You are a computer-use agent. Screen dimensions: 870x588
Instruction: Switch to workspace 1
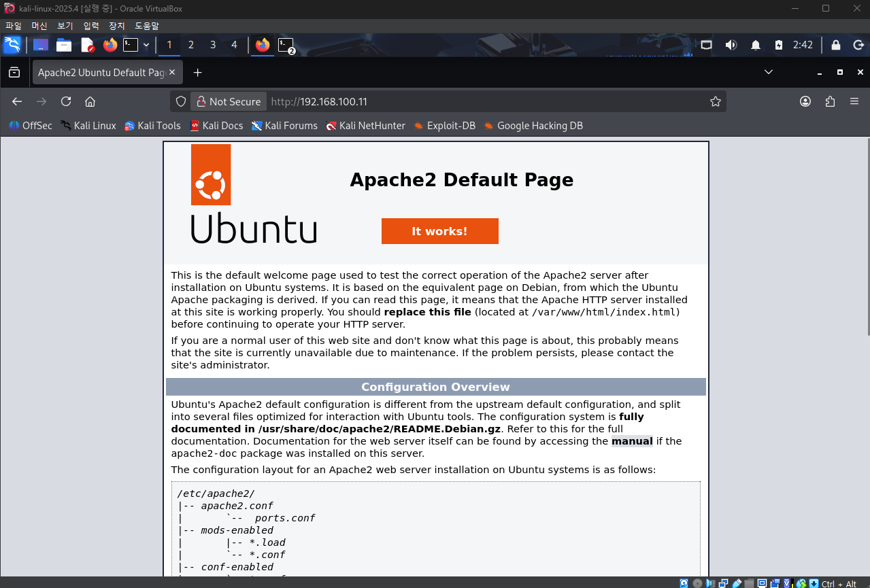tap(169, 45)
